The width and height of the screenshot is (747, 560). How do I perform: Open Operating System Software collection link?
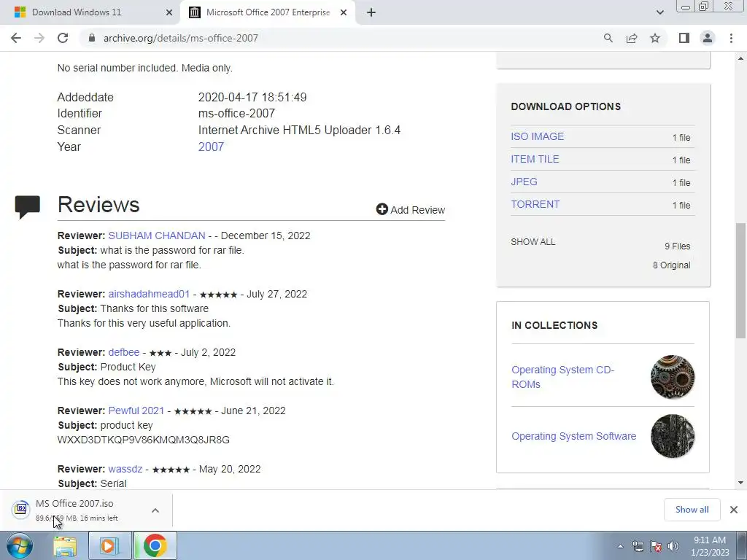573,436
